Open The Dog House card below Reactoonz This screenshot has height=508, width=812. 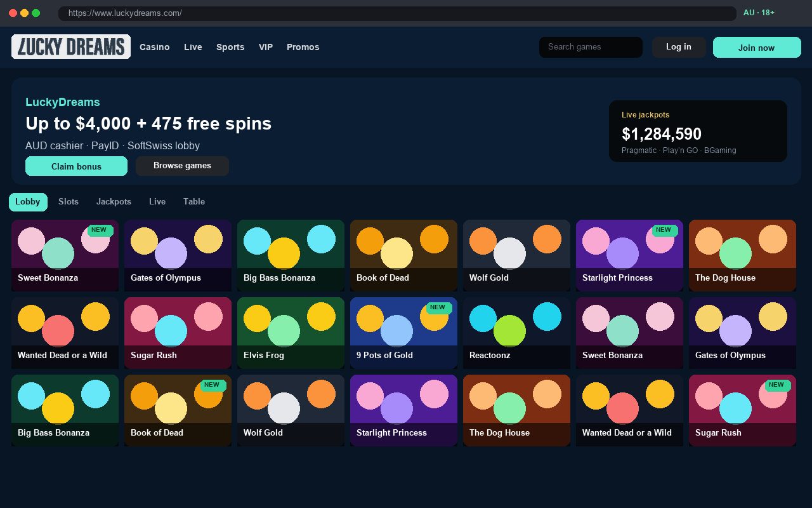pos(516,410)
